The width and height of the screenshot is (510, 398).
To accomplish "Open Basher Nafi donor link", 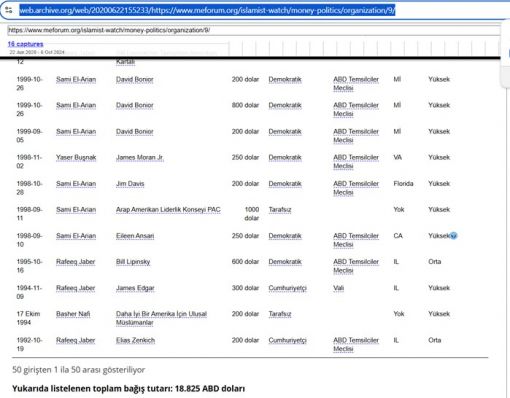I will pos(73,314).
